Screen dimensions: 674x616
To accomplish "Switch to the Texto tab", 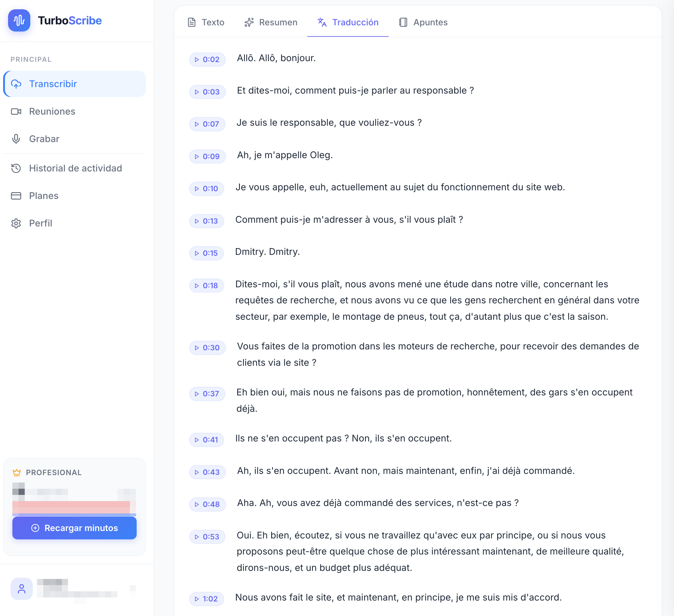I will click(206, 22).
